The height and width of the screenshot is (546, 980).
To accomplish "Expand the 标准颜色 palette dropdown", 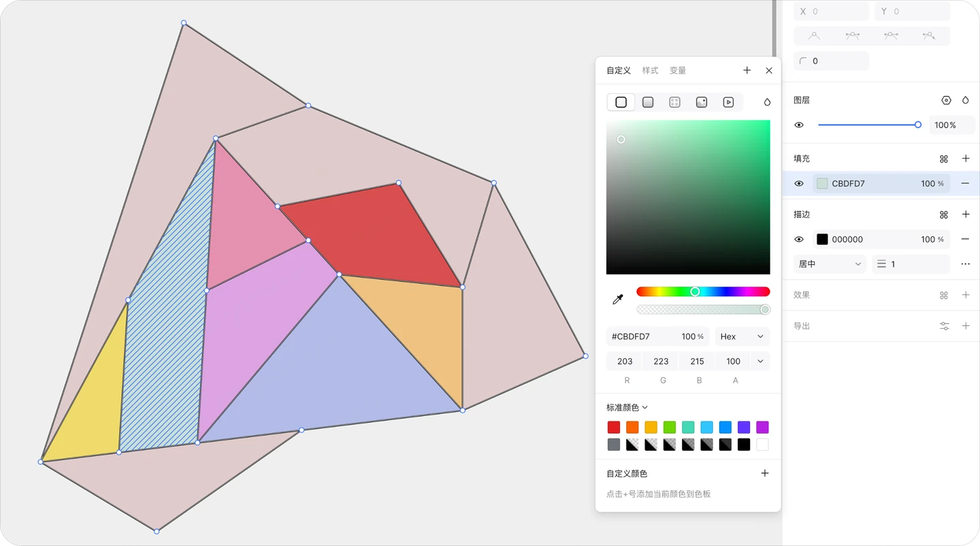I will click(627, 407).
